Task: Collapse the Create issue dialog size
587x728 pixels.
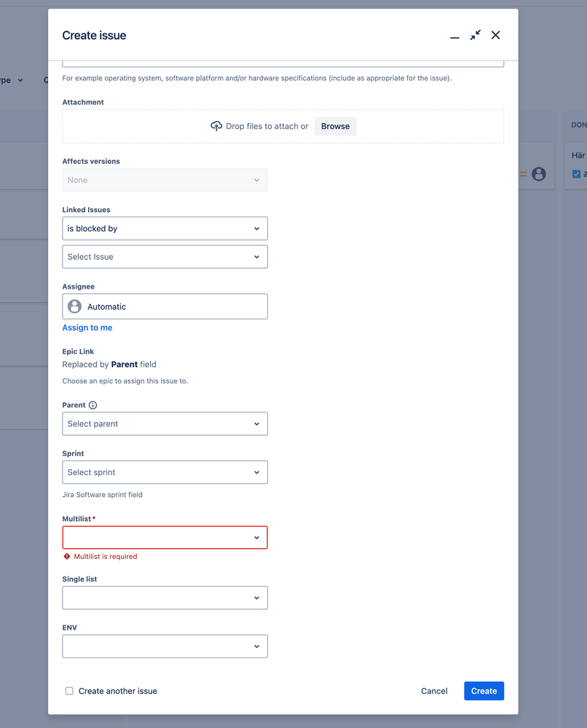Action: point(475,35)
